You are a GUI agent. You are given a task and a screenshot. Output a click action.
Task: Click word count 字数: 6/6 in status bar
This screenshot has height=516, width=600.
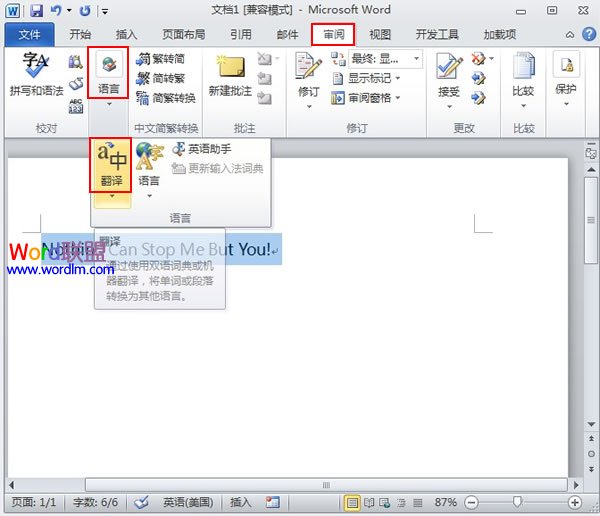coord(95,502)
